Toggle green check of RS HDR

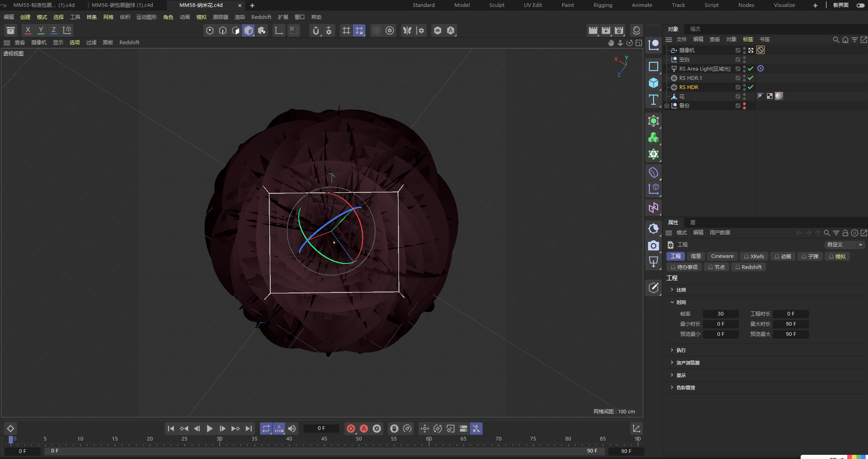point(750,87)
